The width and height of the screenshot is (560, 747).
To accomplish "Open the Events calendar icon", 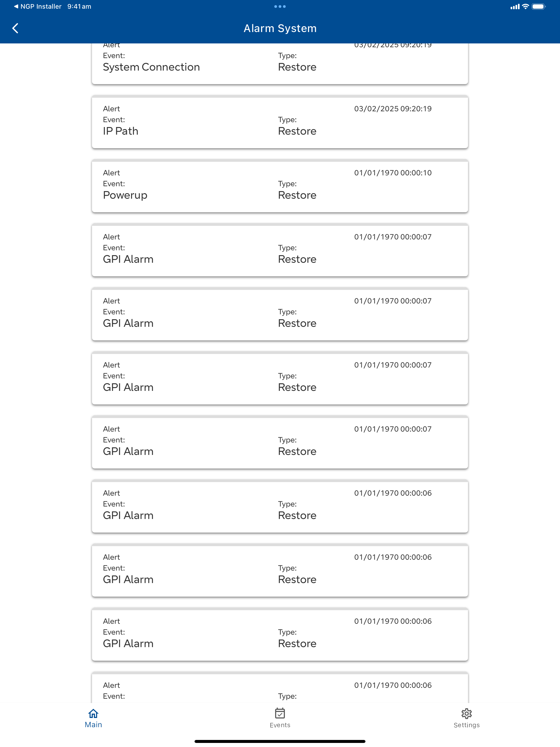I will tap(280, 713).
